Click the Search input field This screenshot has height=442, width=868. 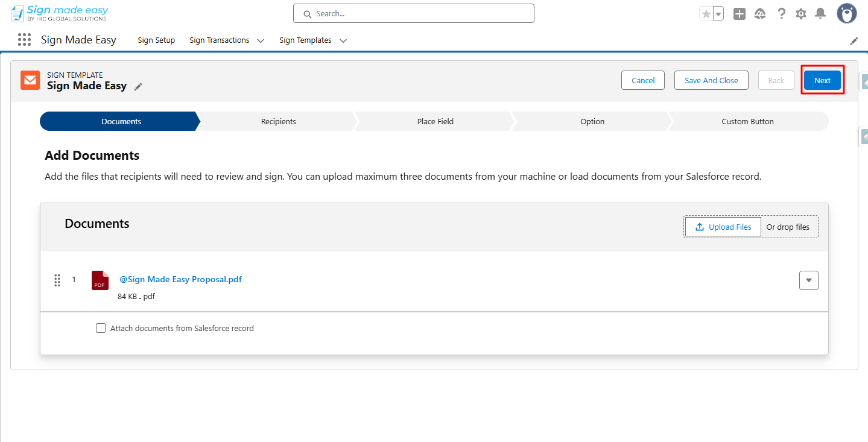pyautogui.click(x=413, y=13)
